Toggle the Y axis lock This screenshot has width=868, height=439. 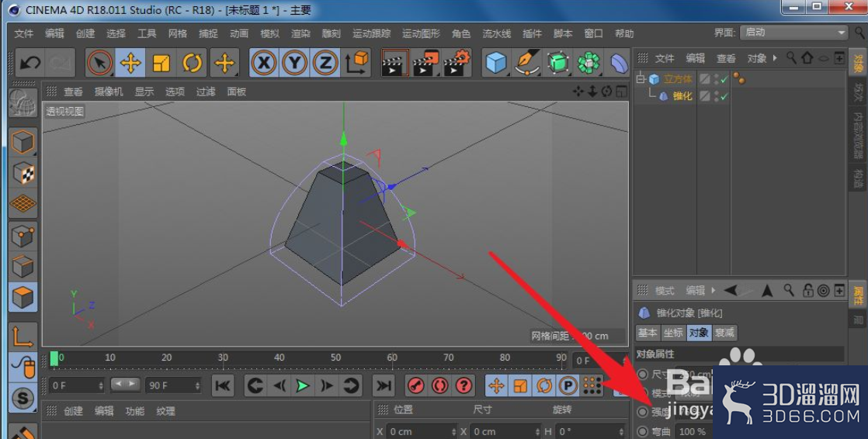[294, 63]
